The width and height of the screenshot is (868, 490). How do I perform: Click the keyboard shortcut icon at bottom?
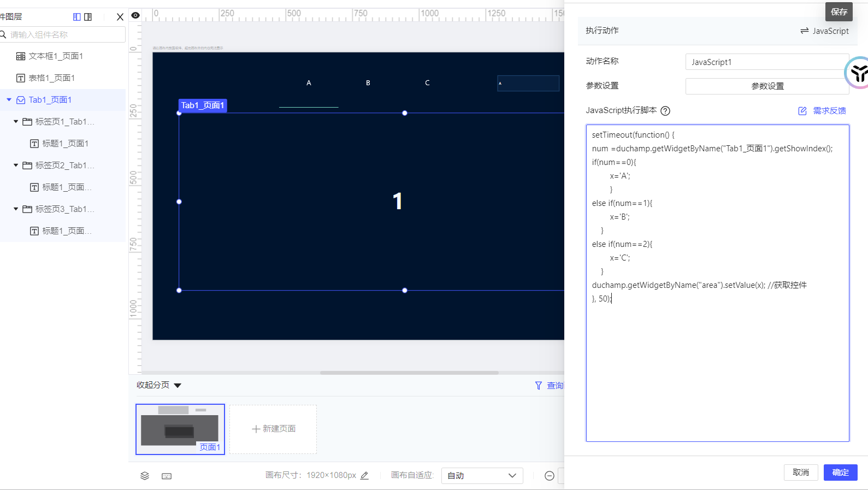[167, 476]
